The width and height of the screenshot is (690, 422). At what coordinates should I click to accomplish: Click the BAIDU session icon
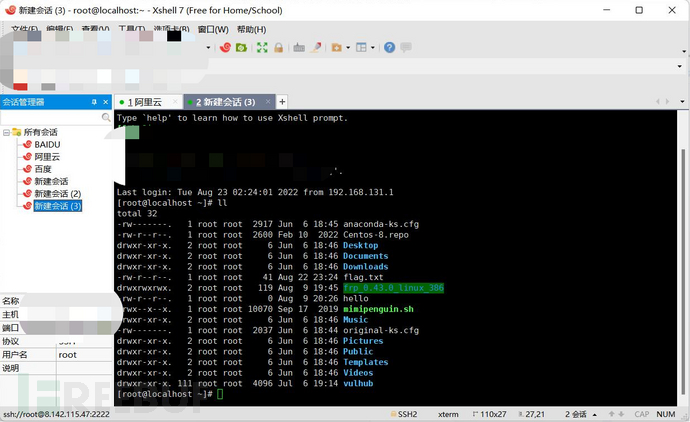tap(27, 144)
